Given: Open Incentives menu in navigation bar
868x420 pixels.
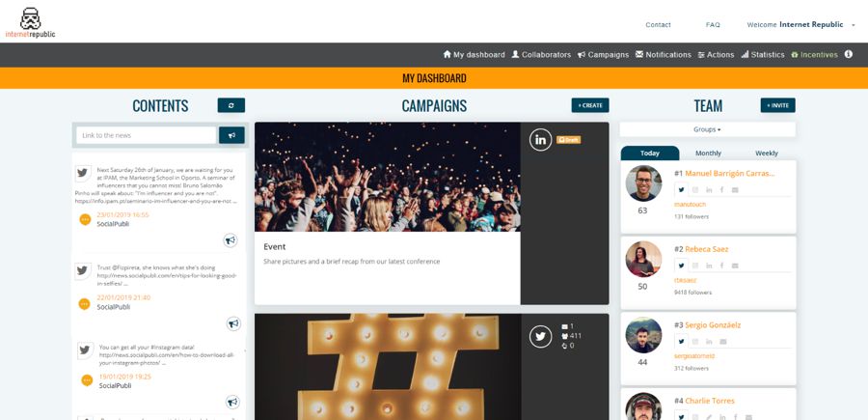Looking at the screenshot, I should (x=814, y=55).
